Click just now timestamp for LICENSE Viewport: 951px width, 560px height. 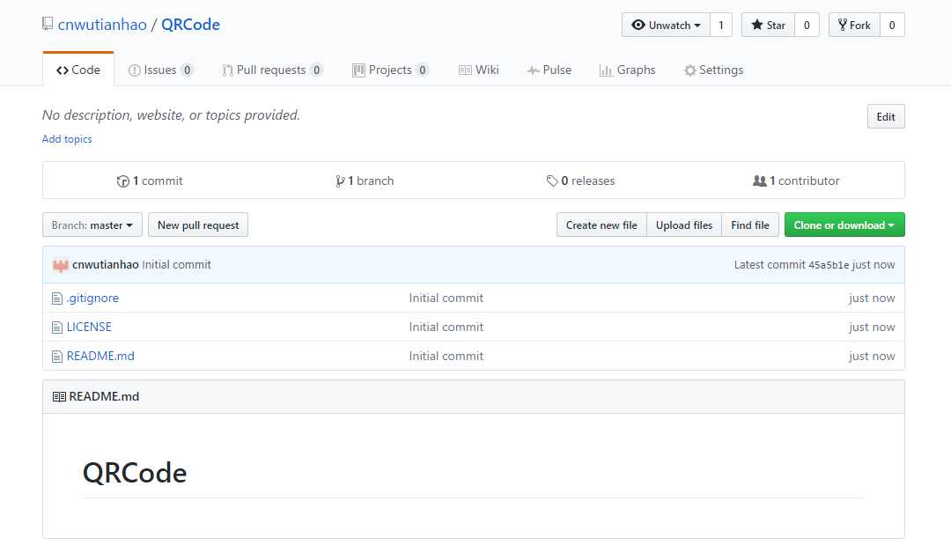[872, 327]
